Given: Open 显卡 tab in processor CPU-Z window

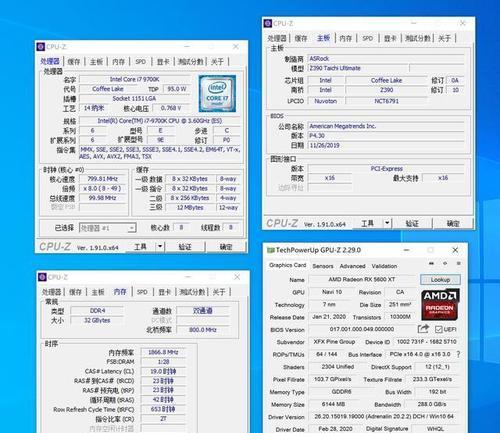Looking at the screenshot, I should point(163,62).
